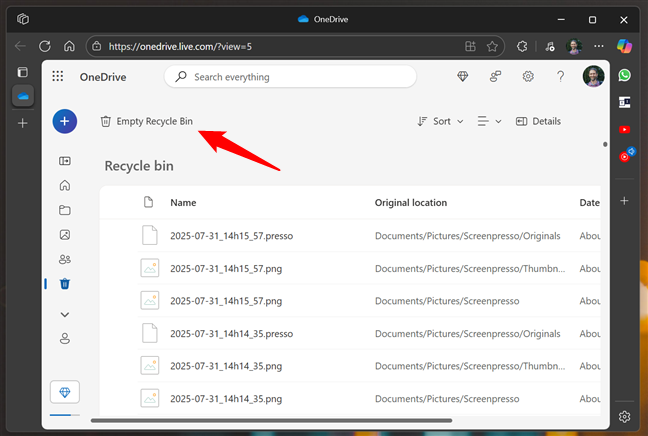The image size is (648, 436).
Task: Open the Help question mark icon
Action: 560,76
